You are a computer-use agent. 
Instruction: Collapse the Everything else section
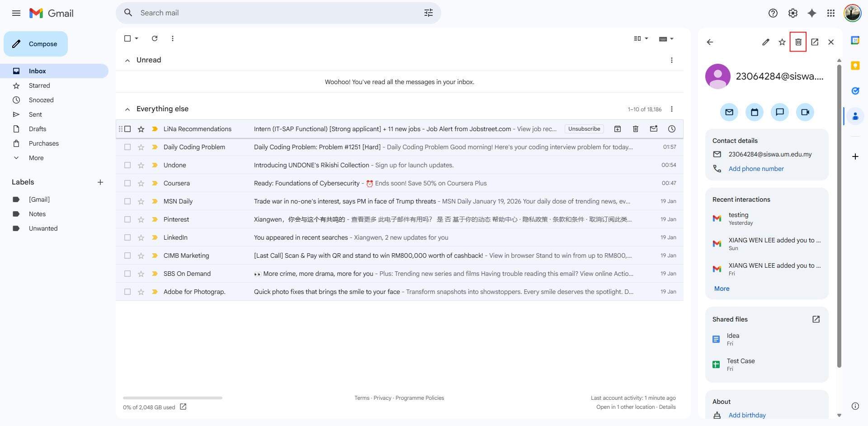(x=127, y=109)
